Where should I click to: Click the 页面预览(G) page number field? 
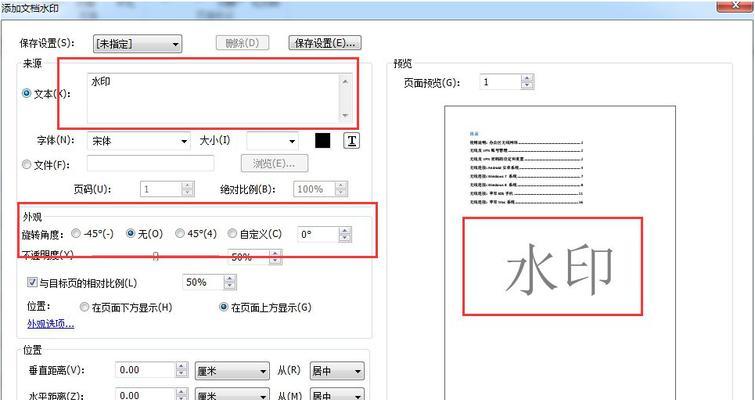(x=500, y=82)
